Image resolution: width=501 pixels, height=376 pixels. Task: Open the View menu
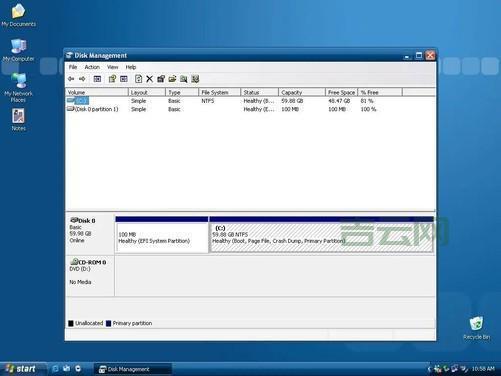[x=113, y=67]
